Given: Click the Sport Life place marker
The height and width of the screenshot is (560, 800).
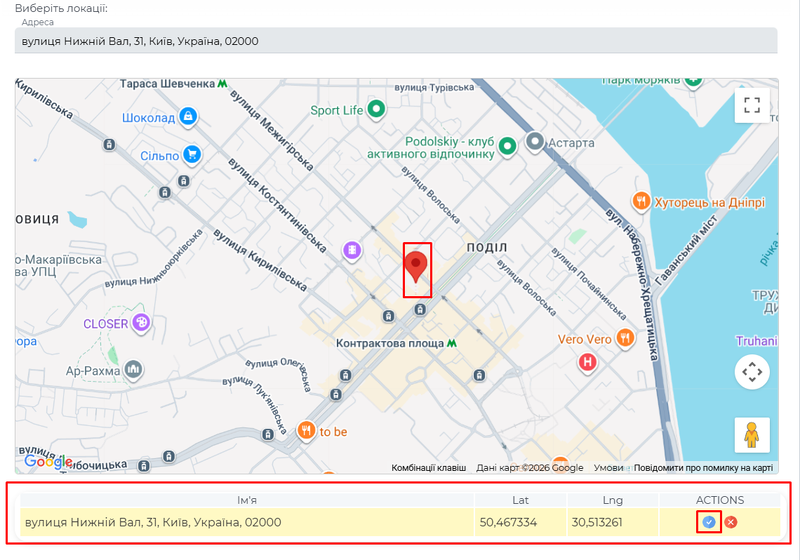Looking at the screenshot, I should (x=376, y=109).
